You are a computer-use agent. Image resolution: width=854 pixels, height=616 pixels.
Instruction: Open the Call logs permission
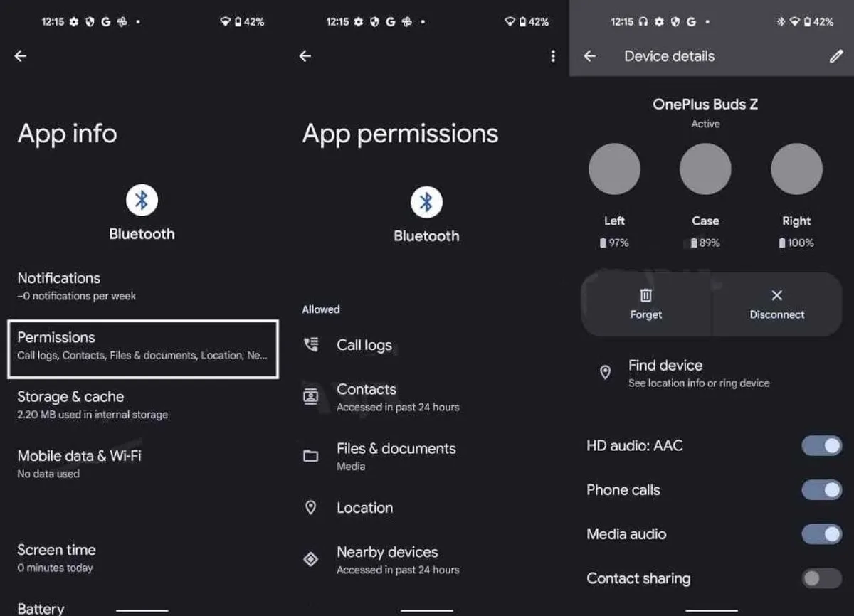pos(427,345)
